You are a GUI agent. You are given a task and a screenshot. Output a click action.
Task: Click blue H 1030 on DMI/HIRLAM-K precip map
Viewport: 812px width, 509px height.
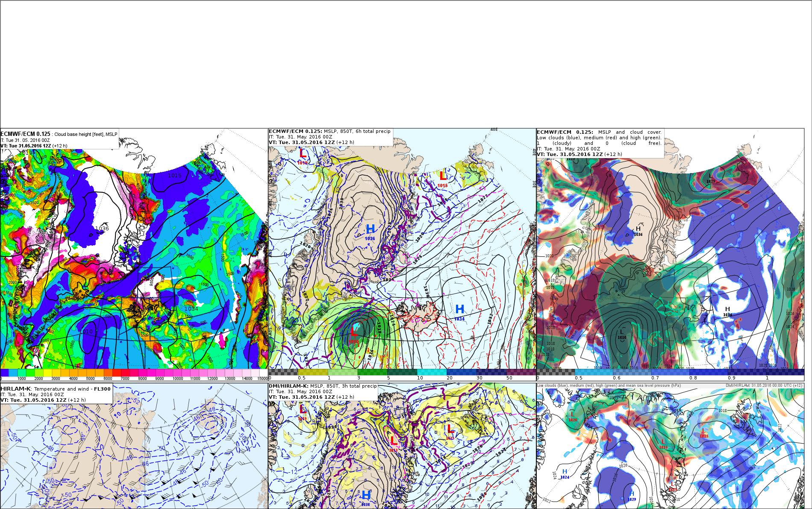(366, 498)
